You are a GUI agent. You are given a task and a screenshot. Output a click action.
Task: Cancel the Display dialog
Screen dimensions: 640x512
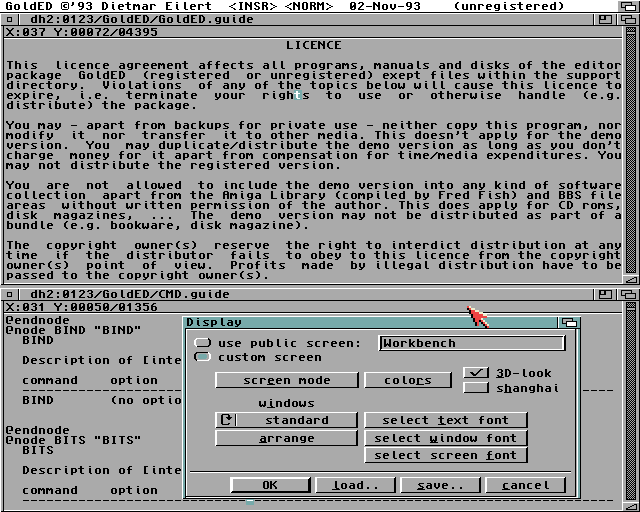pyautogui.click(x=526, y=485)
